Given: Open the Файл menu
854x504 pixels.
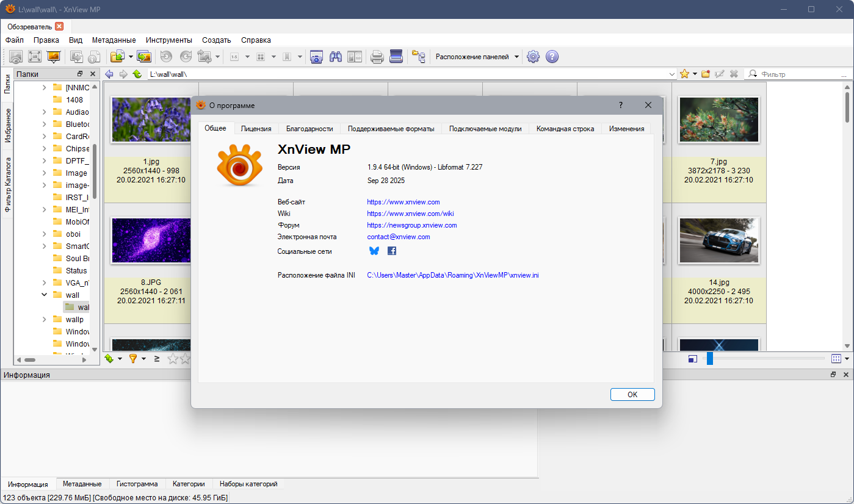Looking at the screenshot, I should tap(15, 40).
